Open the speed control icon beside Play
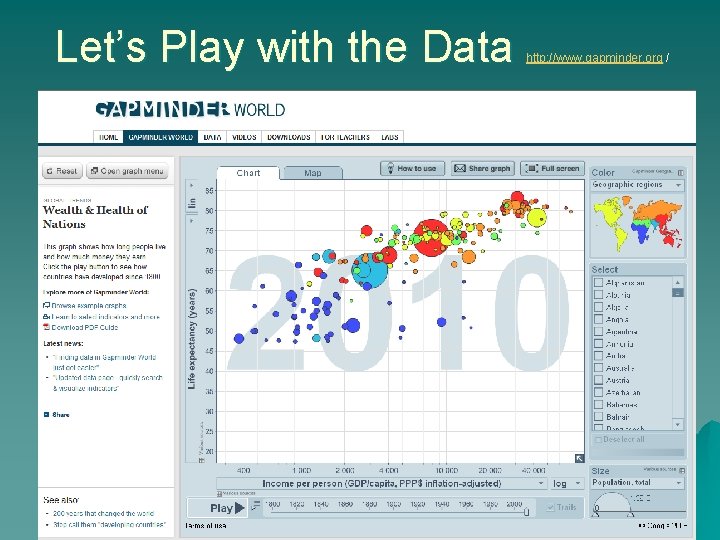The width and height of the screenshot is (720, 540). click(256, 506)
